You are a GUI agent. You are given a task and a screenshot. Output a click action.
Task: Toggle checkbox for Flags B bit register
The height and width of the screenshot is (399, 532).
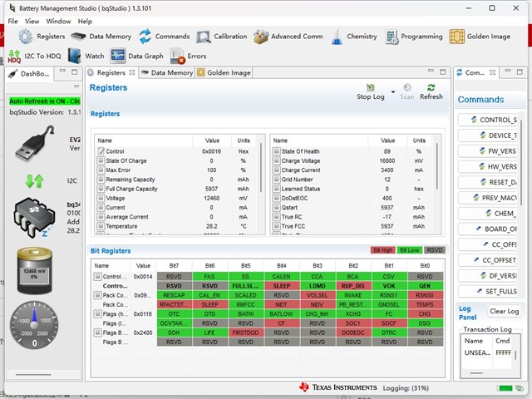click(x=98, y=332)
